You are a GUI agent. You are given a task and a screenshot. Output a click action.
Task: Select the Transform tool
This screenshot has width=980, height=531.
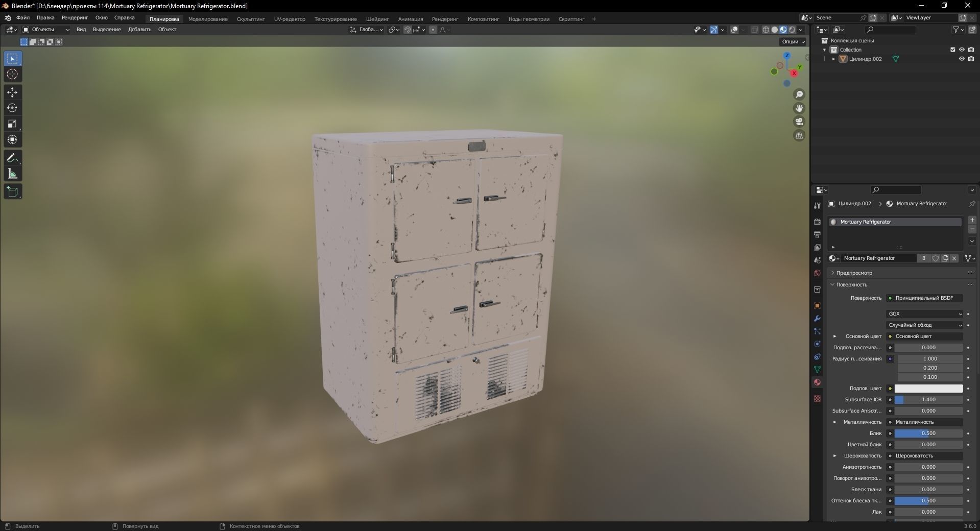click(x=12, y=139)
